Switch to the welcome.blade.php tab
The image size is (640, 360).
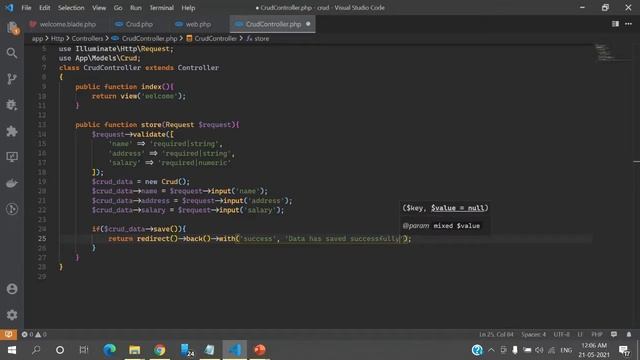coord(63,24)
